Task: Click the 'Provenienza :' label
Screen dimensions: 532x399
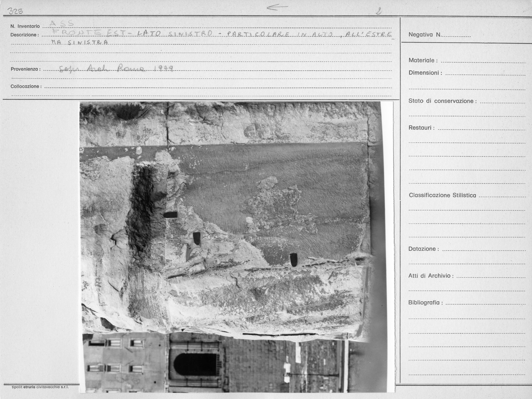Action: pyautogui.click(x=26, y=69)
